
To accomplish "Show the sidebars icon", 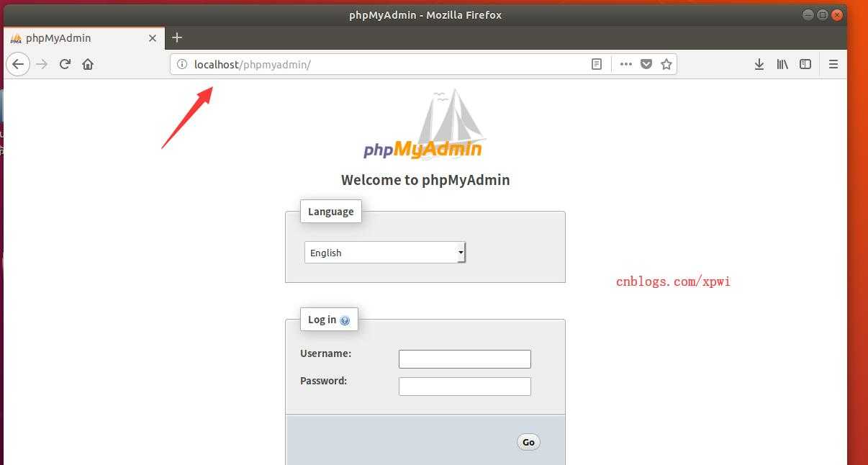I will [805, 64].
